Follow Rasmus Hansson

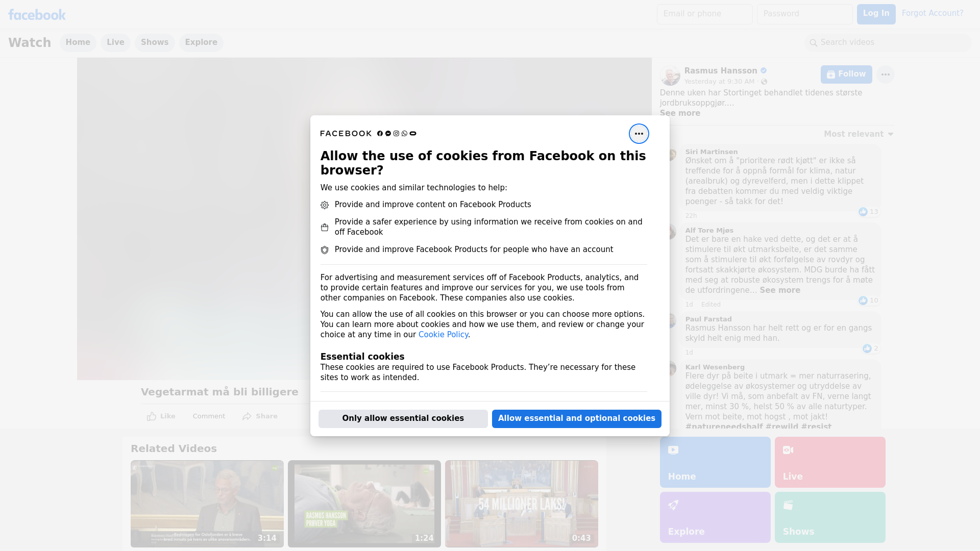point(846,74)
